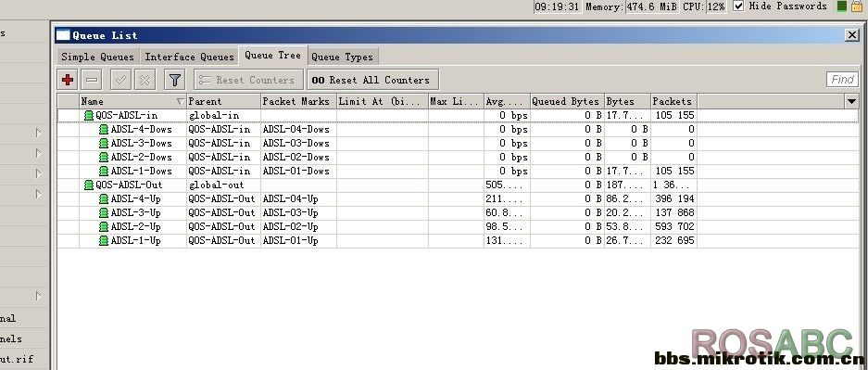Click the ADSL-4-Dows queue icon

[104, 129]
